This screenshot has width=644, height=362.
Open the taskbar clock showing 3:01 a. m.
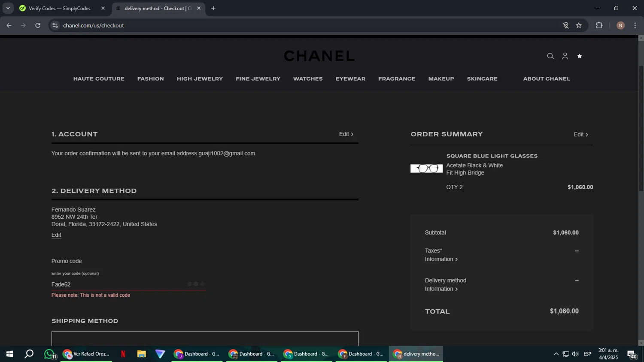pyautogui.click(x=608, y=354)
